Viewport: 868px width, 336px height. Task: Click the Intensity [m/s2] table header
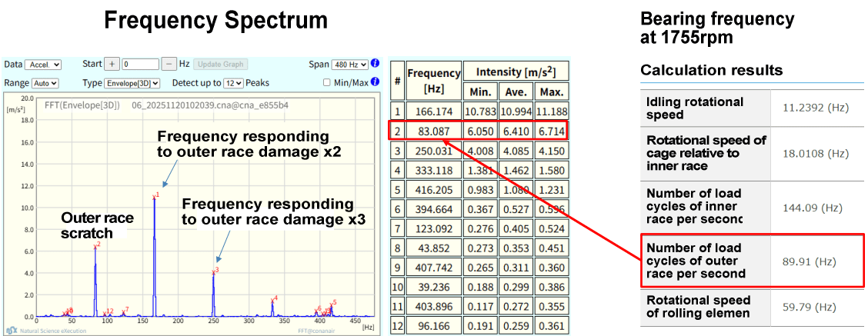(516, 70)
